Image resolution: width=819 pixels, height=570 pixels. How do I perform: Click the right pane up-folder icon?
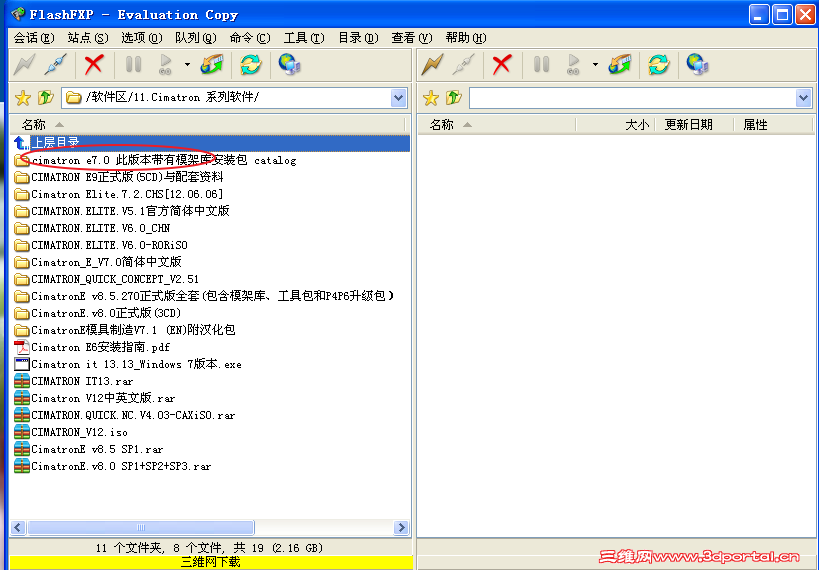(453, 98)
